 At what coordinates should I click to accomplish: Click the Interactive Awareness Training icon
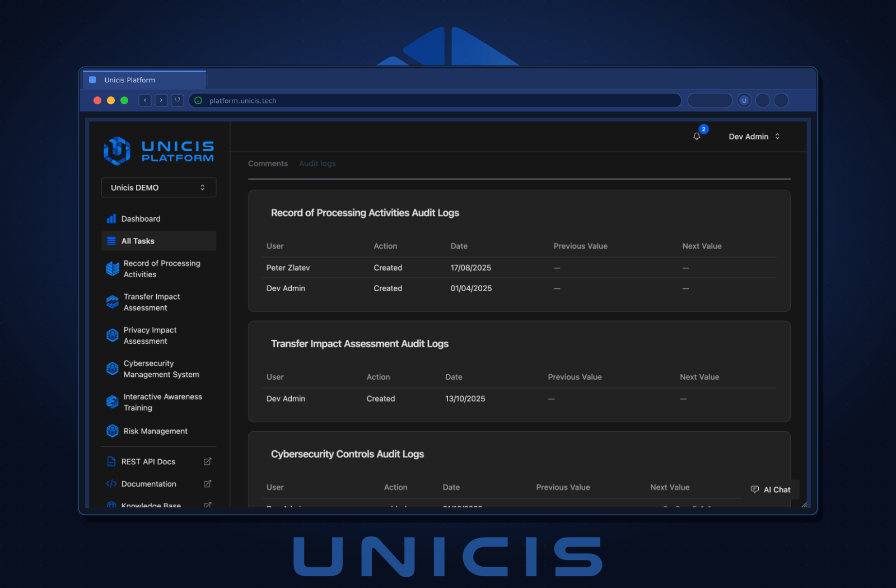click(113, 402)
